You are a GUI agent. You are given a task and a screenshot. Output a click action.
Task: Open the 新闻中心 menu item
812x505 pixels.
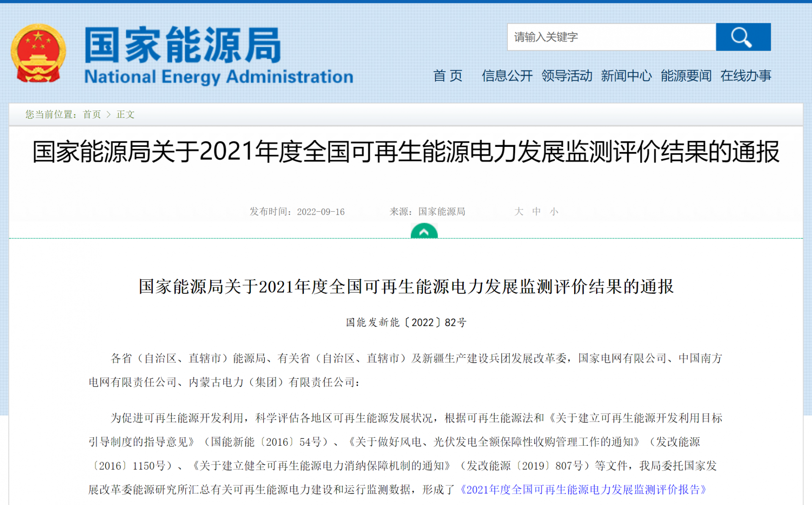coord(626,76)
